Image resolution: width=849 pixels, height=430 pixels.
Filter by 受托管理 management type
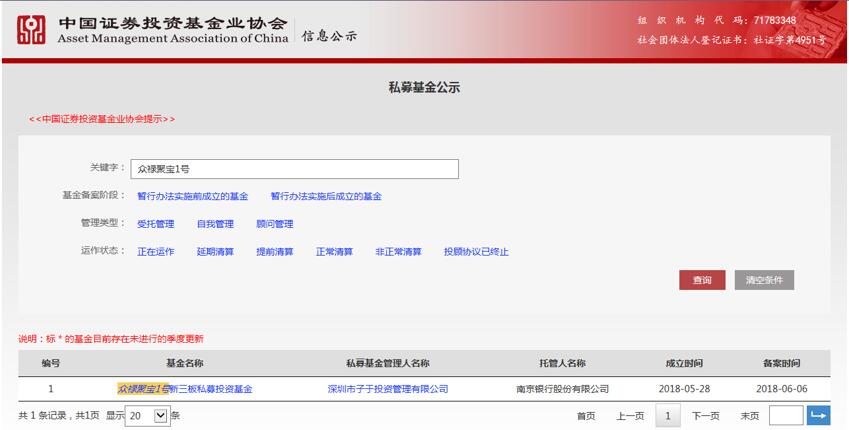[x=155, y=224]
